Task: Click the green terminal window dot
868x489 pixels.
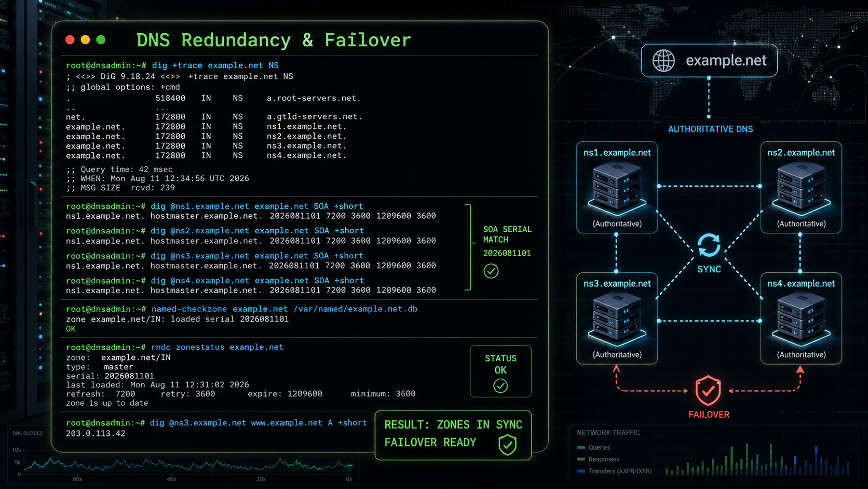Action: click(101, 40)
